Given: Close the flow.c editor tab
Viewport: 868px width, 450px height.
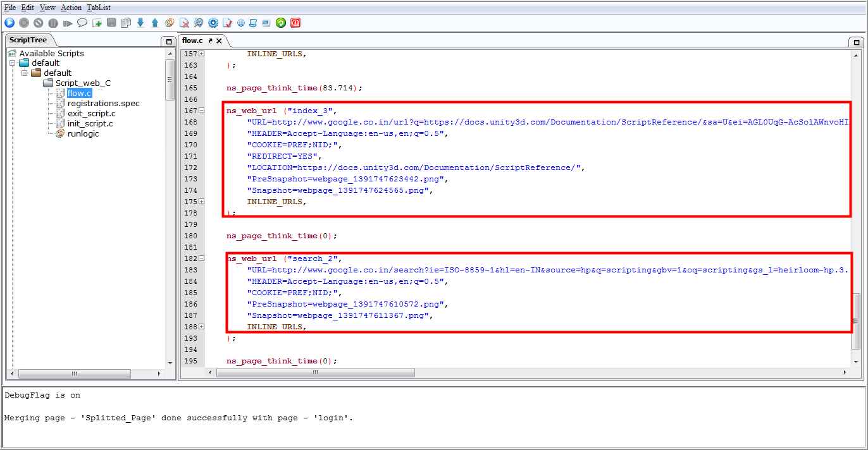Looking at the screenshot, I should 220,40.
